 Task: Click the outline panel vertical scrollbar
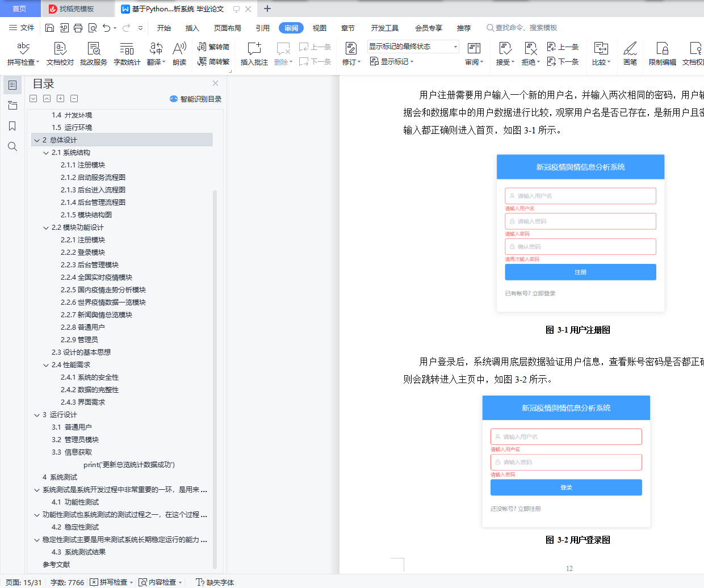click(x=215, y=379)
